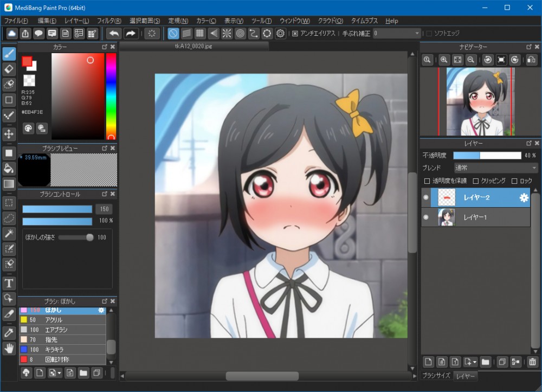Open the 手ぶれ補正 value dropdown
Image resolution: width=542 pixels, height=392 pixels.
click(397, 34)
